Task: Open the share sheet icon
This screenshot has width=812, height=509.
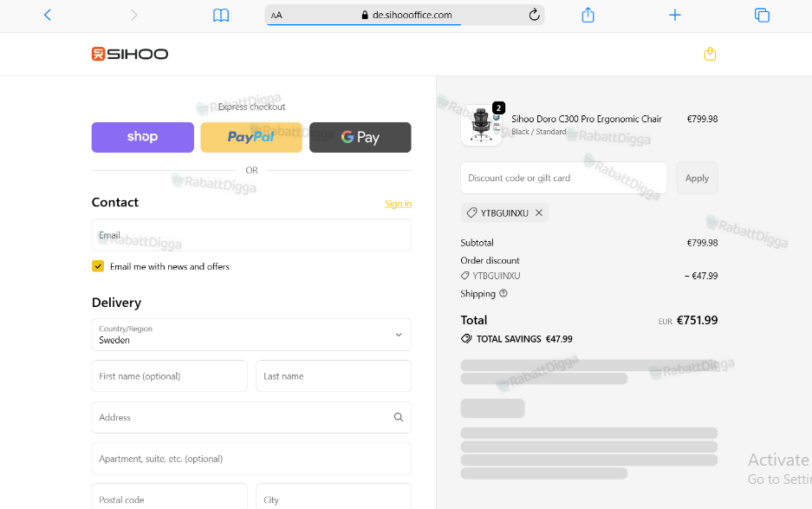Action: tap(588, 15)
